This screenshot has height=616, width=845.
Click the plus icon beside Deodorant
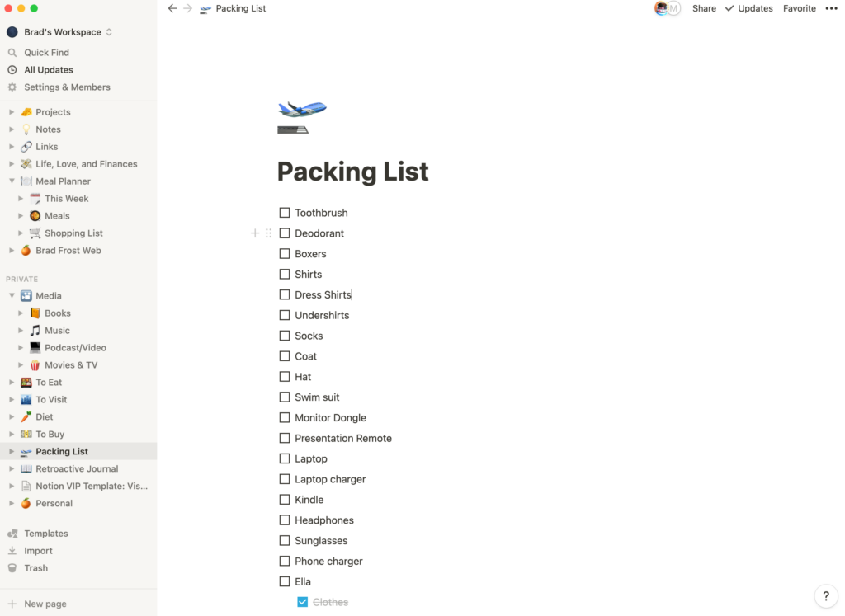point(255,233)
